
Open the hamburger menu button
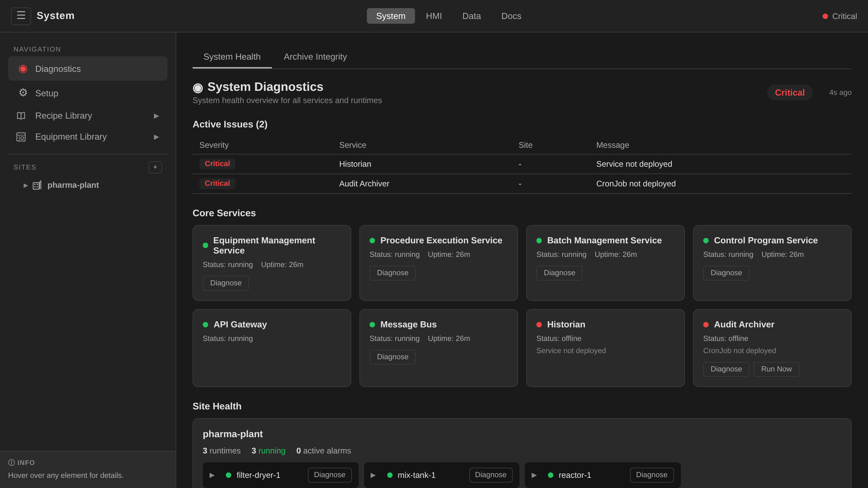click(x=21, y=16)
